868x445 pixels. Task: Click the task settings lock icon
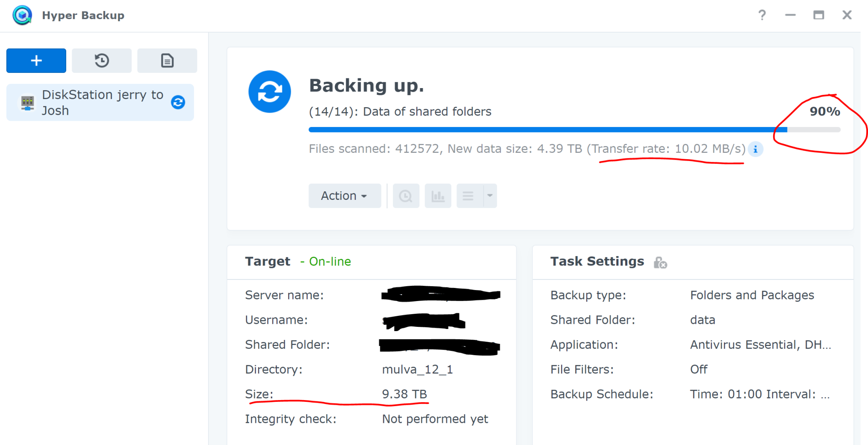pyautogui.click(x=660, y=263)
